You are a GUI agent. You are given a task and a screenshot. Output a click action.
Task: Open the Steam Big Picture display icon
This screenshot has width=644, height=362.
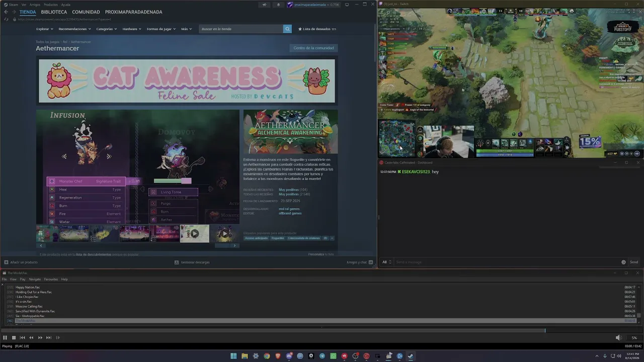347,5
